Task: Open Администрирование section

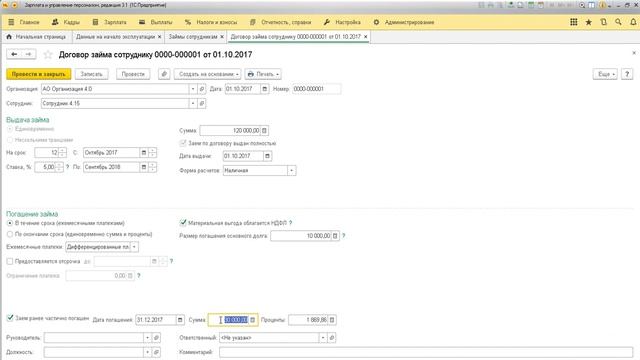Action: 404,22
